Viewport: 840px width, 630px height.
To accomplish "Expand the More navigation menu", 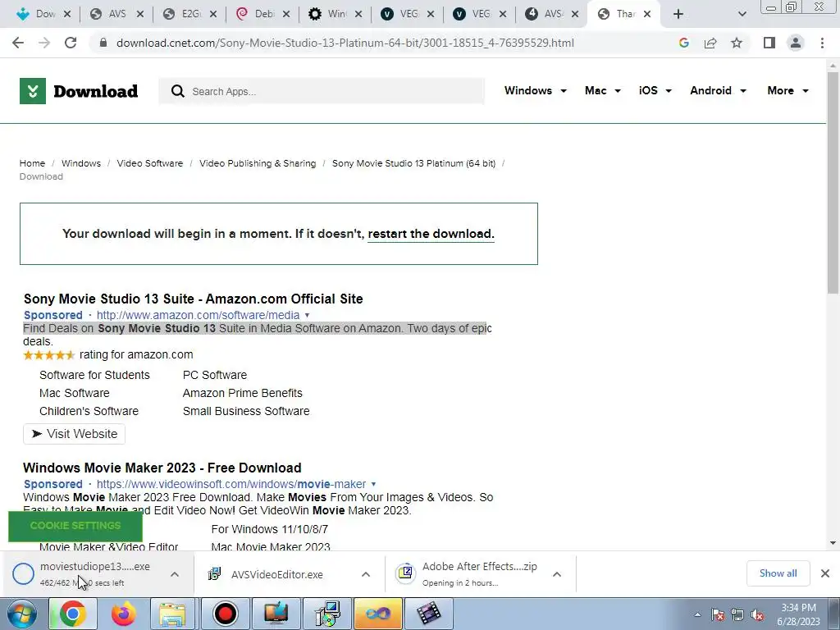I will tap(787, 90).
